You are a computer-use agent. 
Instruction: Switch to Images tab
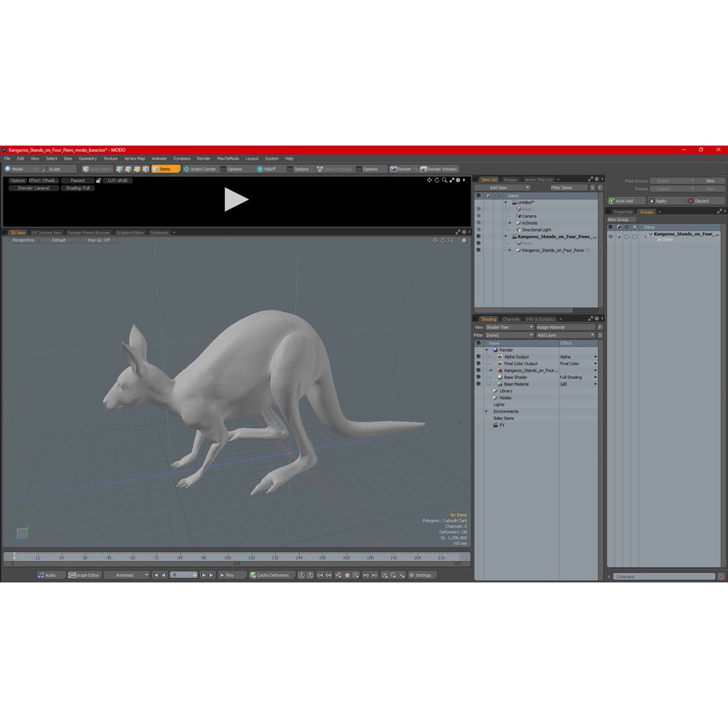coord(510,180)
